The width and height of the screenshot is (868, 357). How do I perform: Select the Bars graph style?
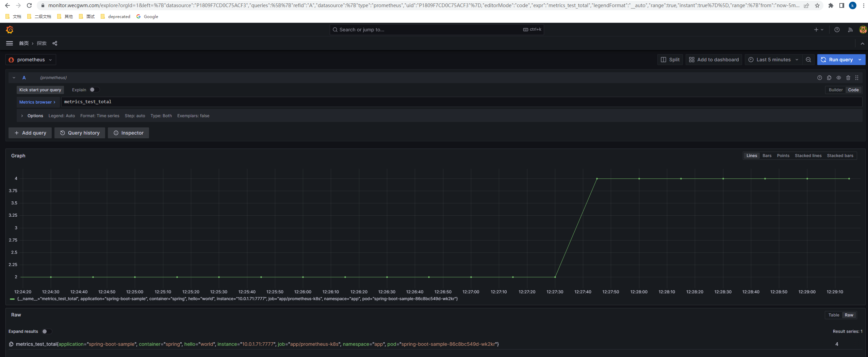coord(767,156)
